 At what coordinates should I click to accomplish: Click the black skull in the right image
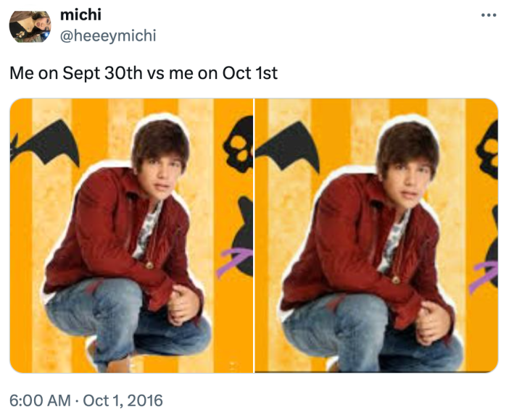point(488,148)
